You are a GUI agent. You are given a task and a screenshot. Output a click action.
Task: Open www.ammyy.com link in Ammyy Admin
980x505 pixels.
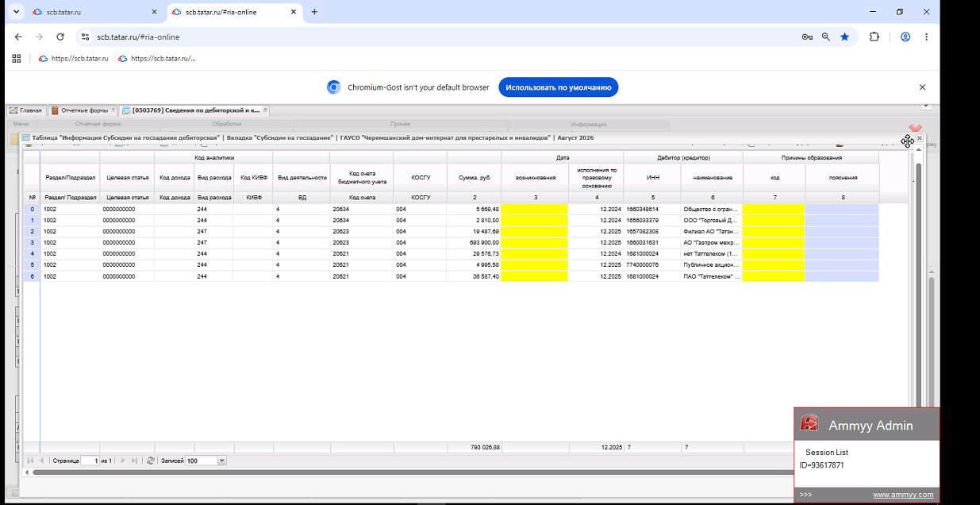coord(903,495)
